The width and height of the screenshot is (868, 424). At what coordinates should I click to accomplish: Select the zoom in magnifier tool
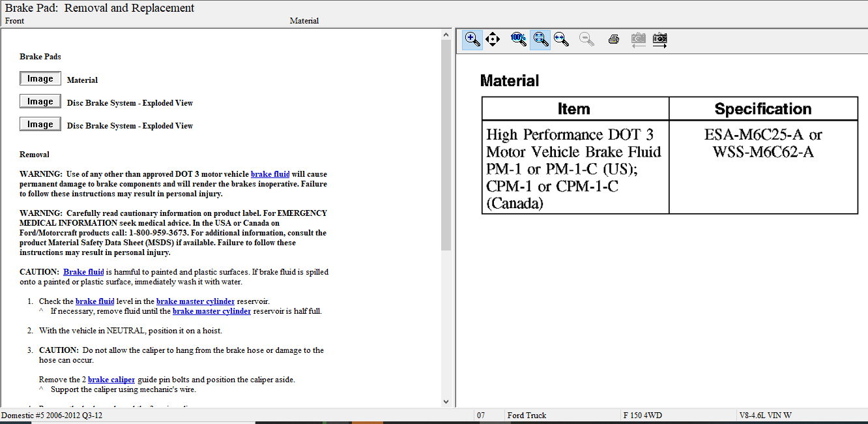coord(472,40)
